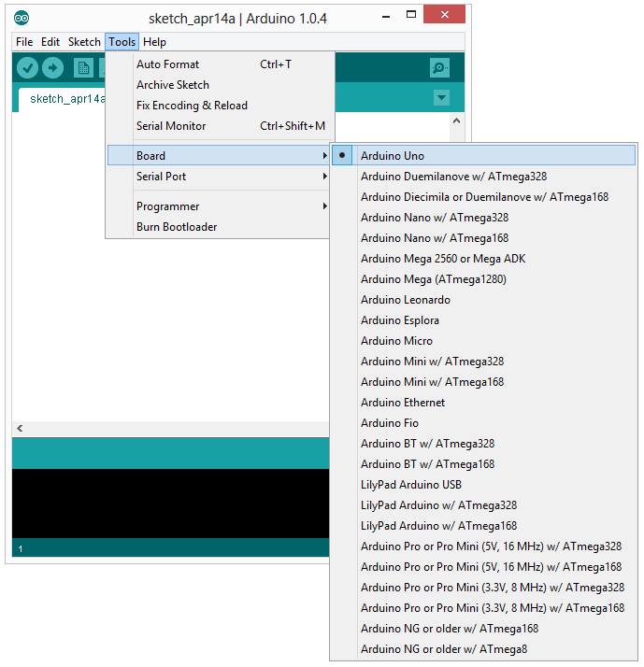Select Arduino Esplora board
This screenshot has width=644, height=667.
(483, 319)
